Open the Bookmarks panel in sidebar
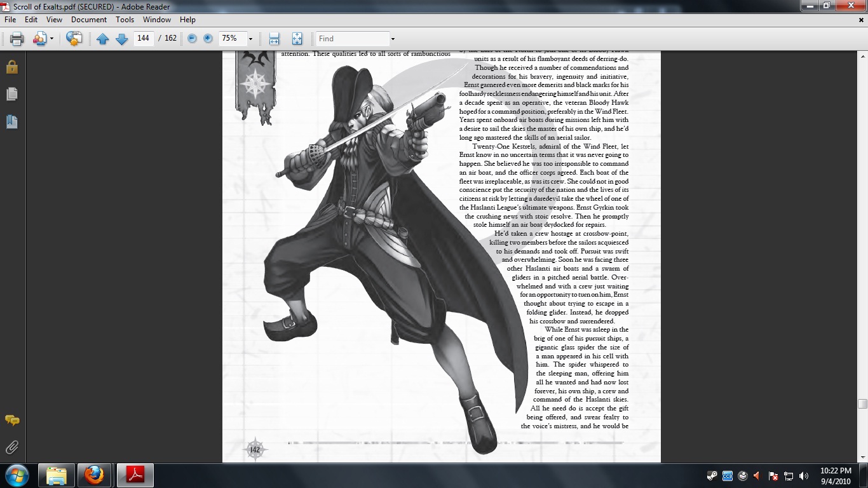The height and width of the screenshot is (488, 868). [x=12, y=121]
